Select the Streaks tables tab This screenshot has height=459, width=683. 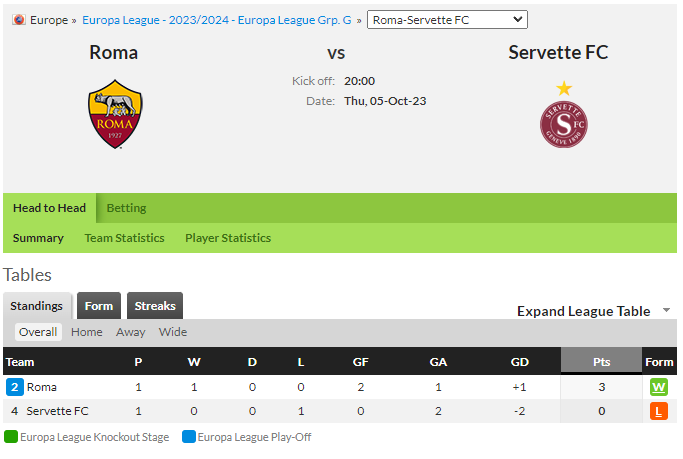coord(155,306)
